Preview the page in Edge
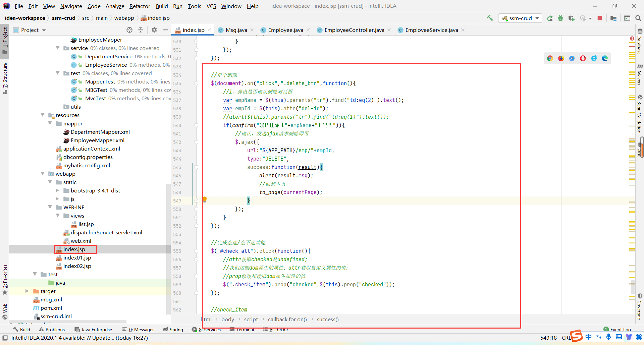 click(605, 58)
